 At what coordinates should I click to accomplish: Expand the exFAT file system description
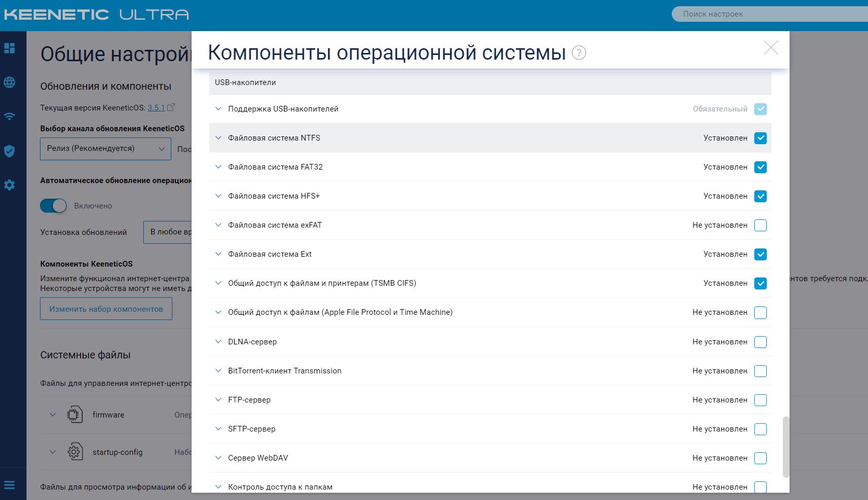coord(218,225)
